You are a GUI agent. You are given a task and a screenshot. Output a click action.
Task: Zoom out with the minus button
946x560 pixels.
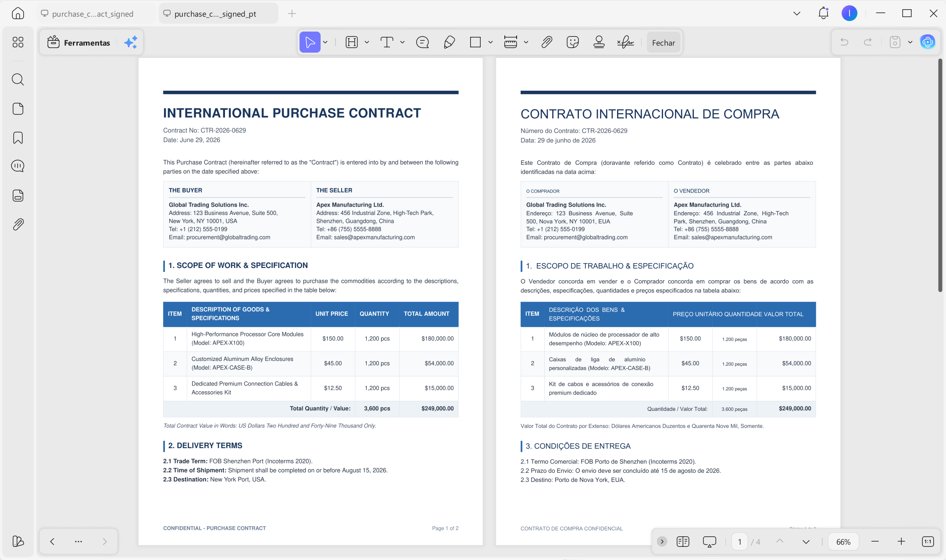coord(875,542)
